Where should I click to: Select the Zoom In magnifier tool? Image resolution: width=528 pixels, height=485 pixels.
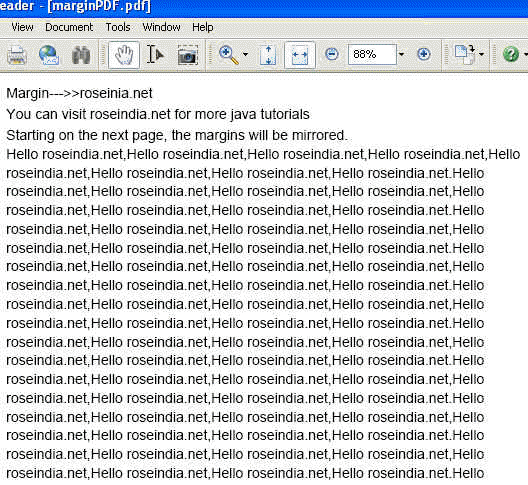point(229,55)
